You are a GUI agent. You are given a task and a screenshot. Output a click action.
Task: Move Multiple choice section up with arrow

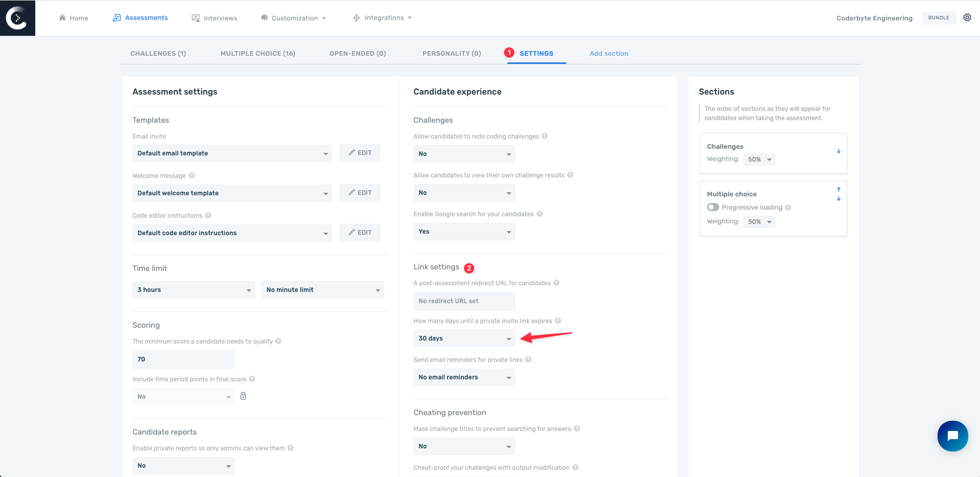(838, 190)
